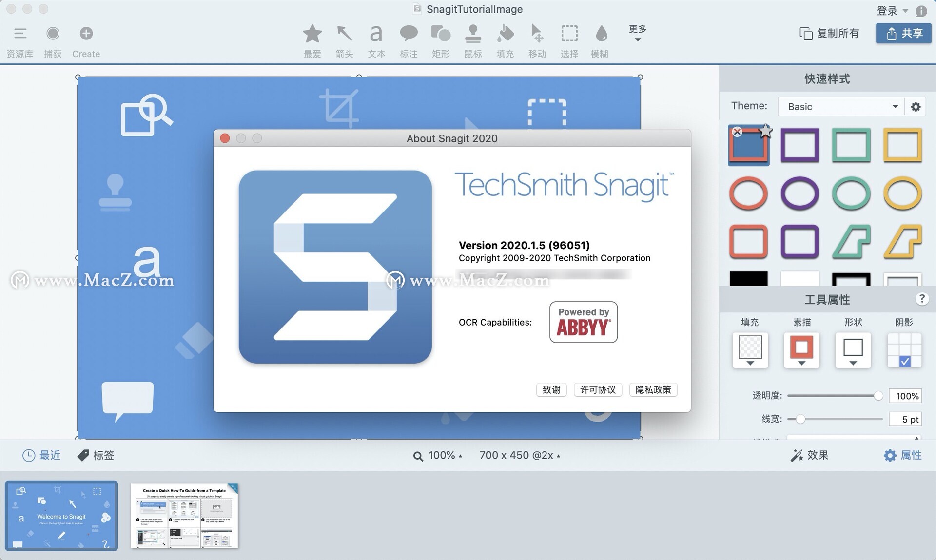936x560 pixels.
Task: Open the quick styles gear settings
Action: (916, 106)
